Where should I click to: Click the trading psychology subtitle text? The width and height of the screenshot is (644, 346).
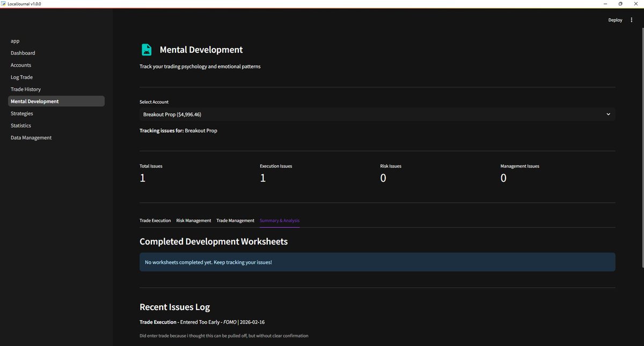tap(200, 67)
